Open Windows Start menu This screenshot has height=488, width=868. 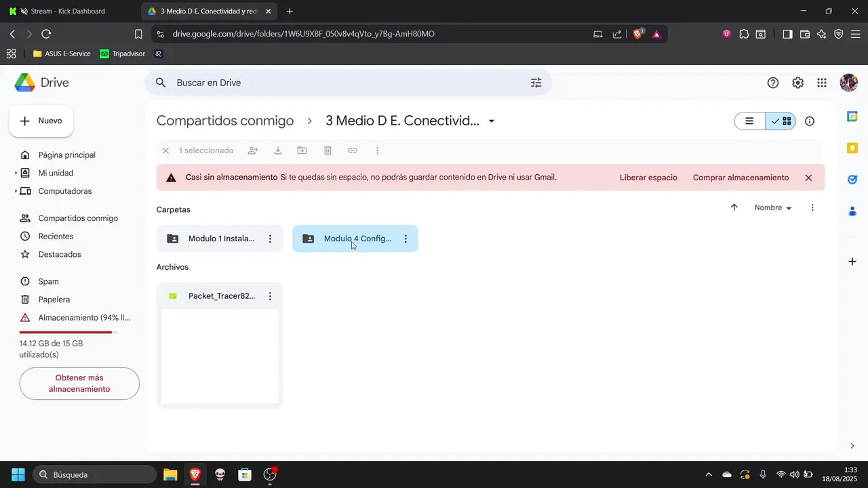pyautogui.click(x=18, y=474)
